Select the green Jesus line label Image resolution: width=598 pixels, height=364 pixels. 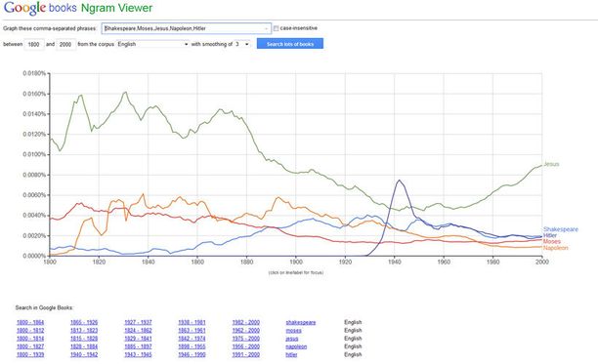tap(551, 164)
